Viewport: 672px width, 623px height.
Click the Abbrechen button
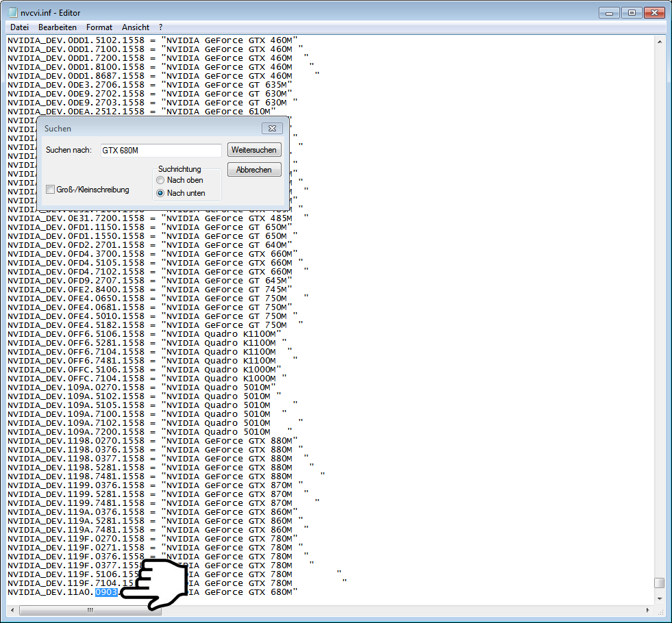point(254,170)
